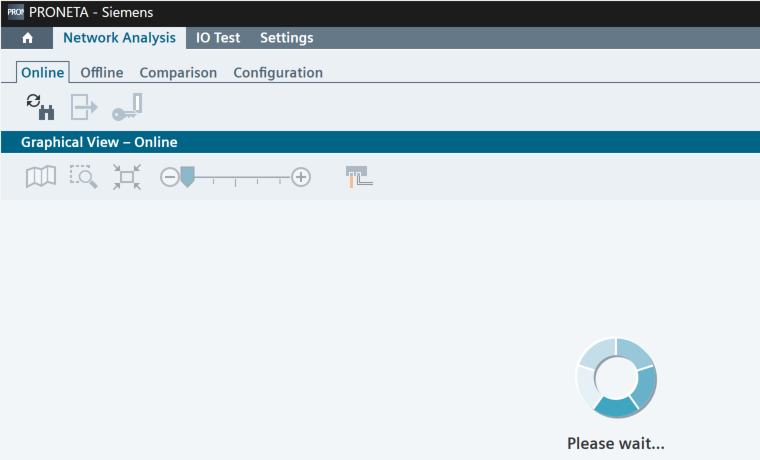
Task: Open the Settings tab
Action: [286, 38]
